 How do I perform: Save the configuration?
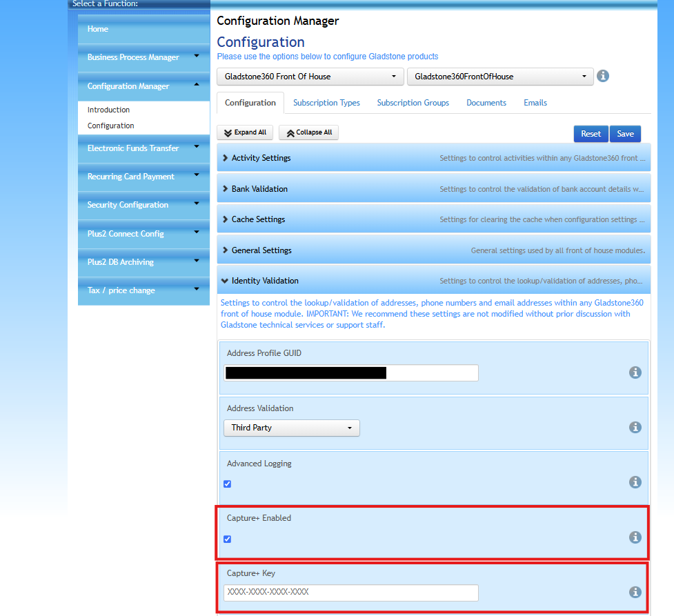tap(625, 134)
